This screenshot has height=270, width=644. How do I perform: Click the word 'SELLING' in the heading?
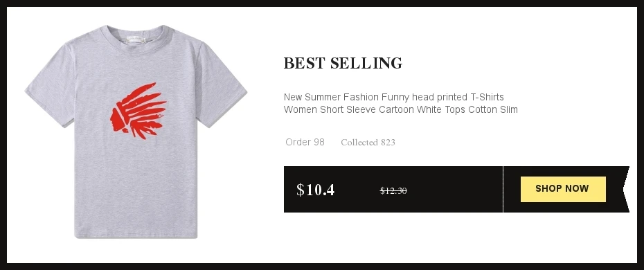pyautogui.click(x=366, y=63)
